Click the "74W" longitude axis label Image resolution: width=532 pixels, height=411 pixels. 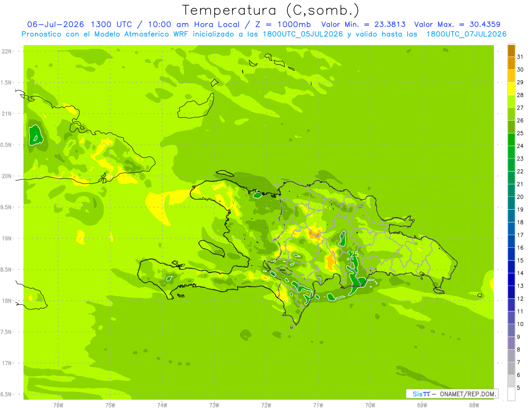pyautogui.click(x=162, y=405)
